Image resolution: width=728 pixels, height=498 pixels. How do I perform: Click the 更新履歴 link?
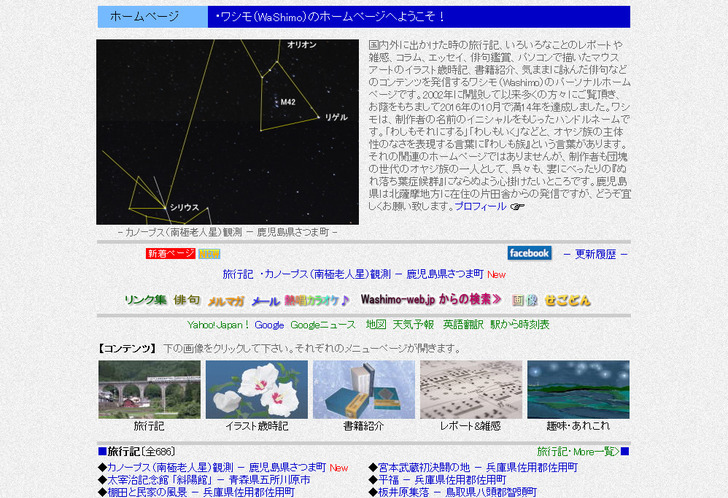(x=596, y=254)
